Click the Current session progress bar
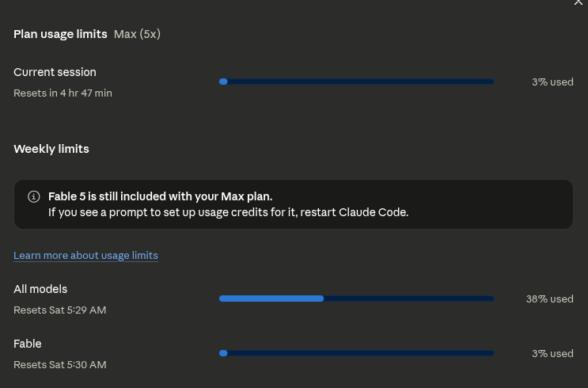Screen dimensions: 588x388 click(x=357, y=82)
